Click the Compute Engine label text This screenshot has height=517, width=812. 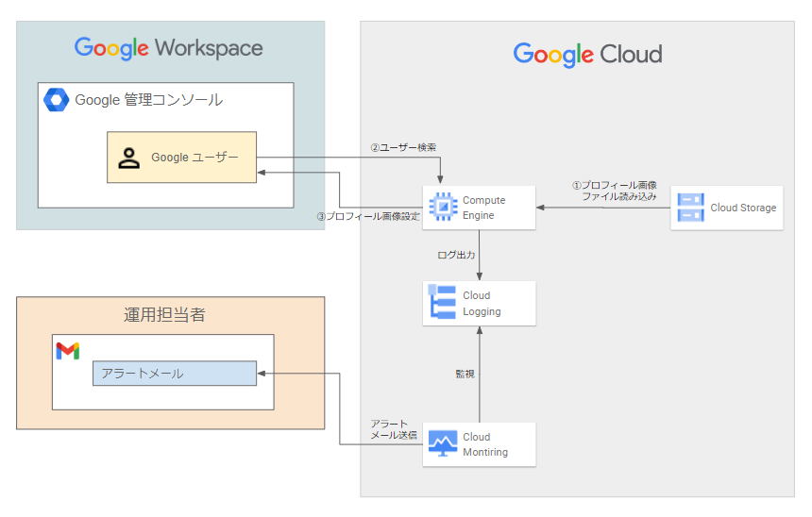[483, 208]
